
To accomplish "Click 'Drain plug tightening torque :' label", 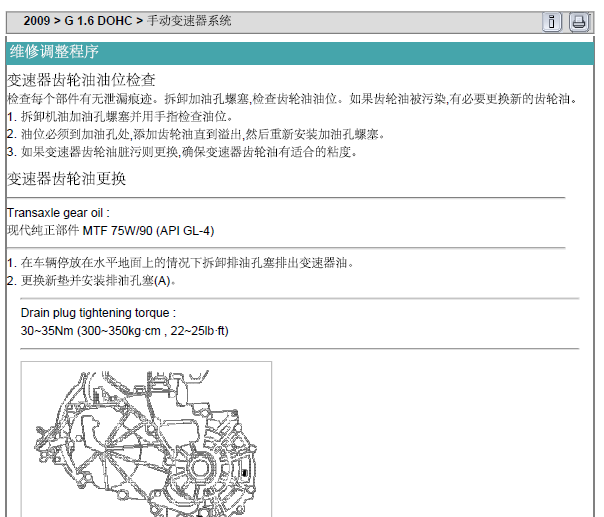I will [98, 313].
